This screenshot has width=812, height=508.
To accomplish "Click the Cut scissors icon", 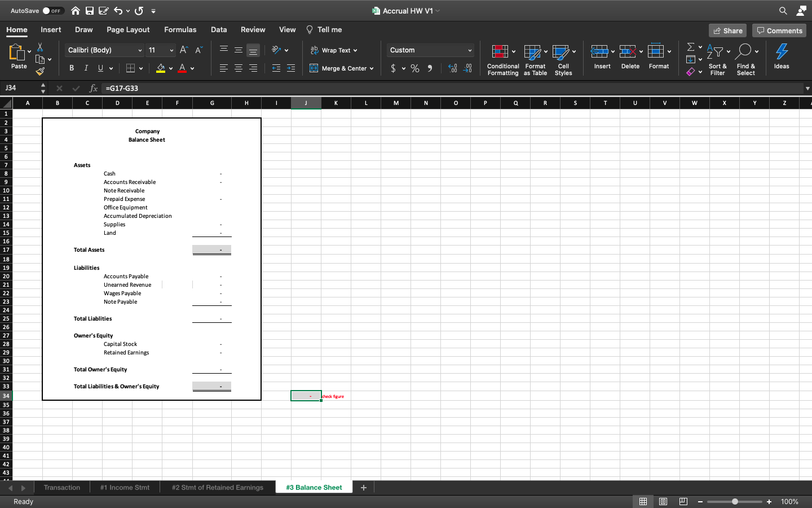I will (x=40, y=47).
